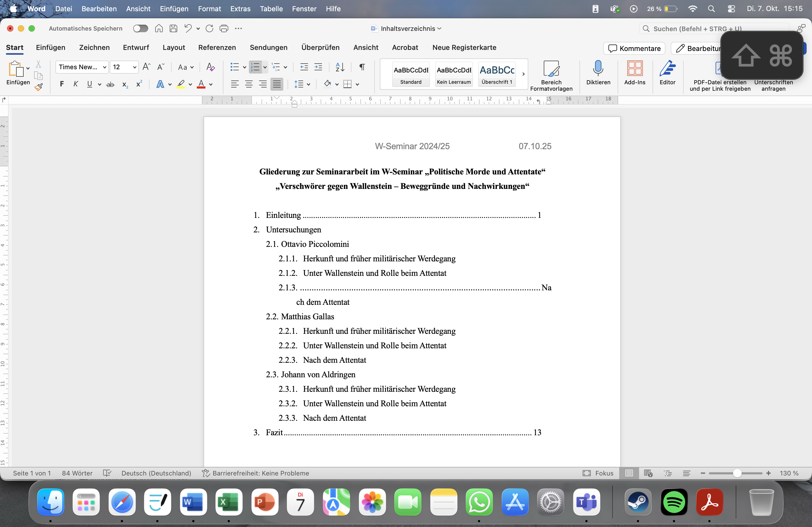Open the Format menu in menu bar
The image size is (812, 527).
point(209,9)
